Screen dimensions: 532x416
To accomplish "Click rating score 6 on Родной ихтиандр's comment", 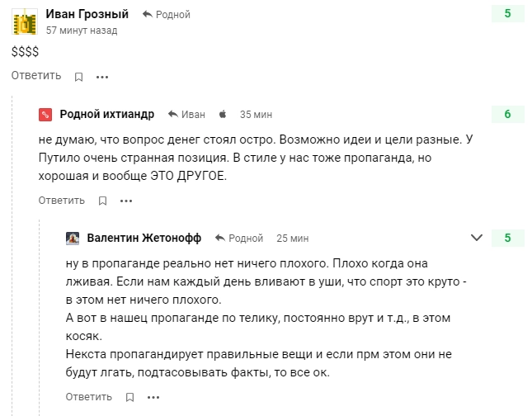I will (507, 114).
